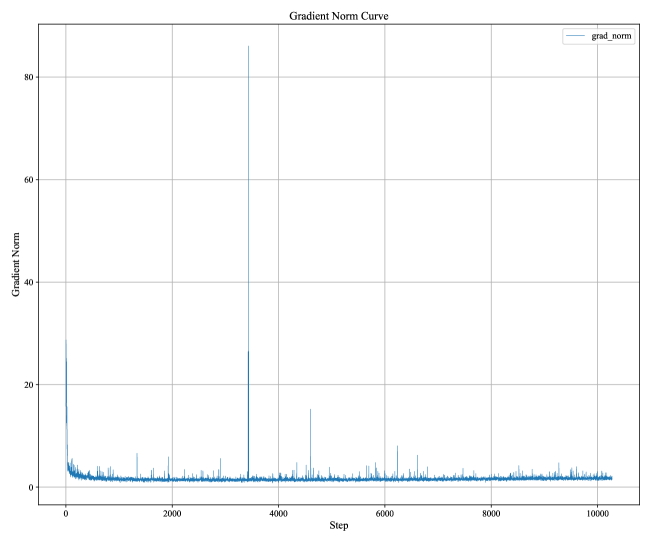Click the tallest gradient spike peak near 86

tap(248, 46)
